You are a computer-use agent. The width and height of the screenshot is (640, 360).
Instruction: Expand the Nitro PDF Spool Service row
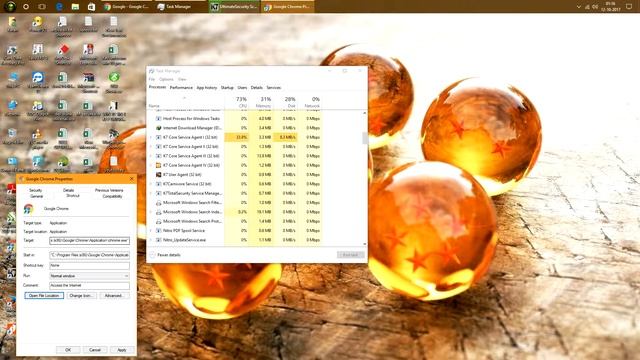click(151, 231)
